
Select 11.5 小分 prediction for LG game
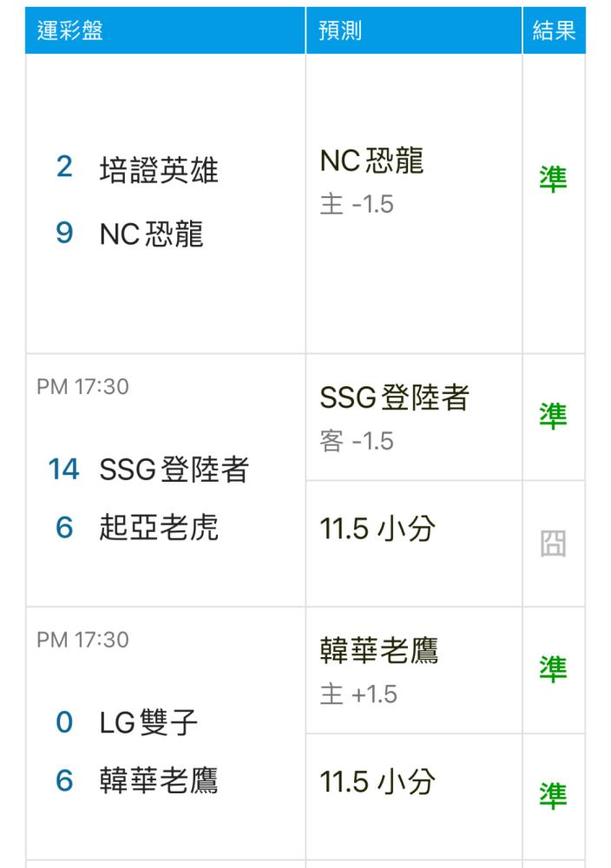click(x=378, y=782)
